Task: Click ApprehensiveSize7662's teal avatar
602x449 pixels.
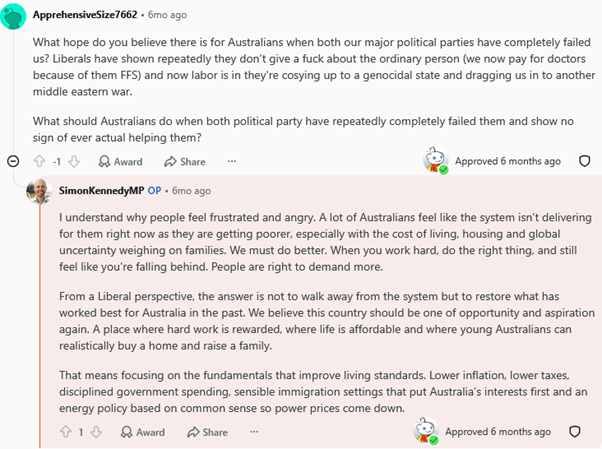Action: click(13, 16)
